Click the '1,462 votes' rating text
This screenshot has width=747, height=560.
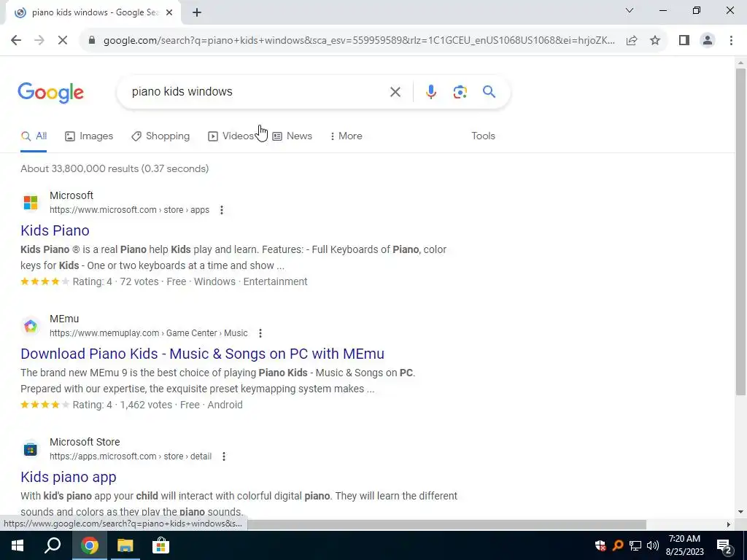coord(146,405)
